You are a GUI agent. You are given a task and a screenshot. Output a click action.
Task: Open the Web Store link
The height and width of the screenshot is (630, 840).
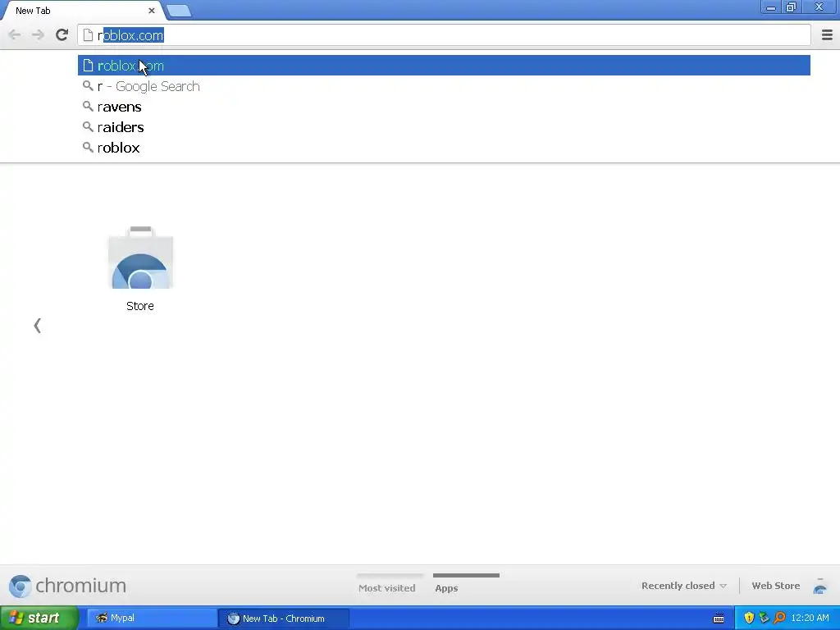[776, 586]
